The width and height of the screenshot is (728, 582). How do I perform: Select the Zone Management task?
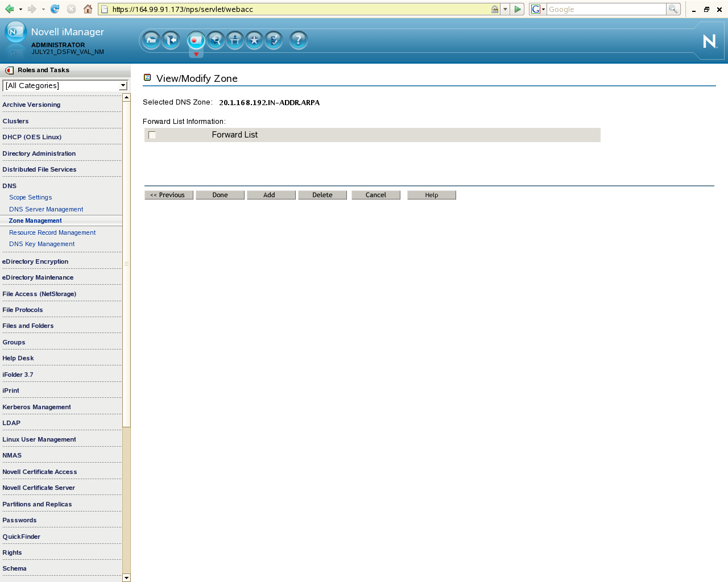coord(35,221)
